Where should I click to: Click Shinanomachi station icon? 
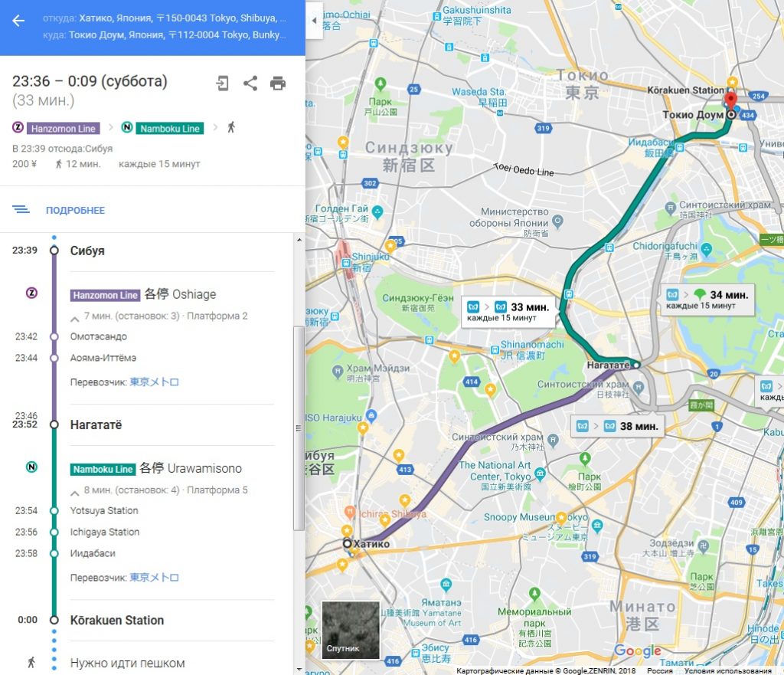495,349
